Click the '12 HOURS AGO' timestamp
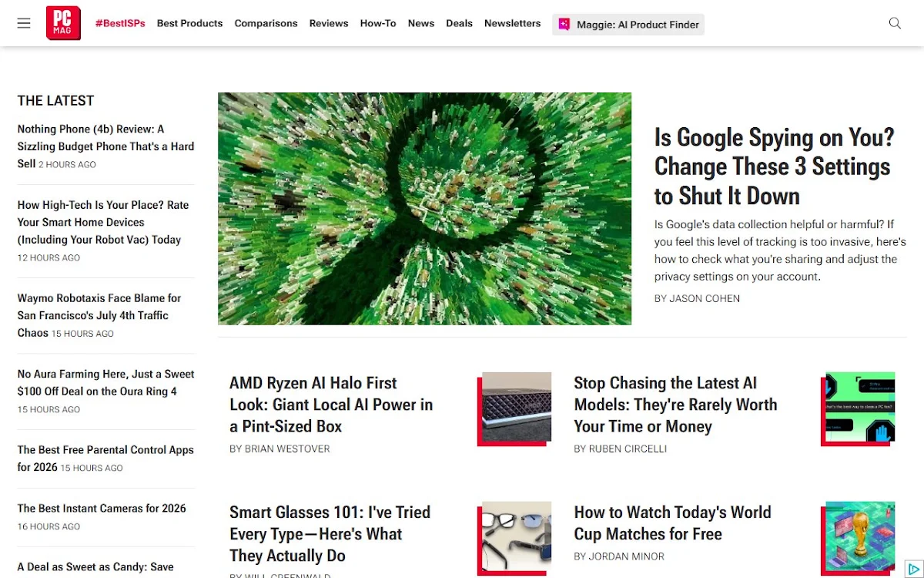 tap(49, 257)
